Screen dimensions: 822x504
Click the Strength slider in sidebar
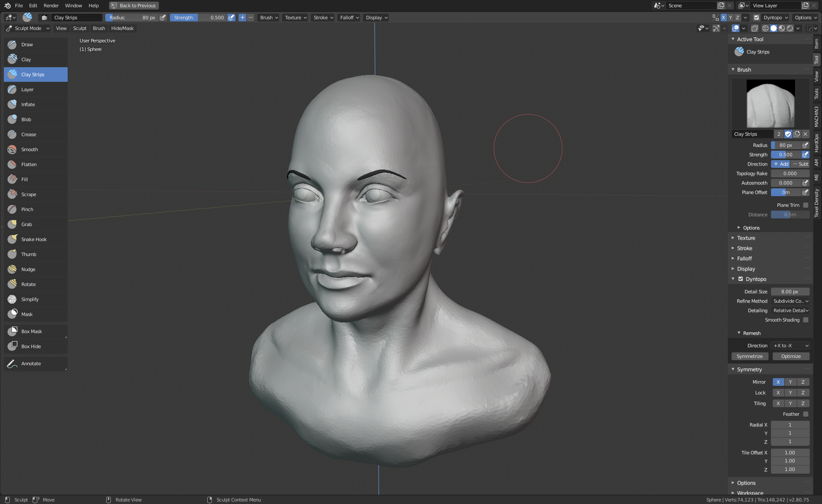[x=786, y=155]
